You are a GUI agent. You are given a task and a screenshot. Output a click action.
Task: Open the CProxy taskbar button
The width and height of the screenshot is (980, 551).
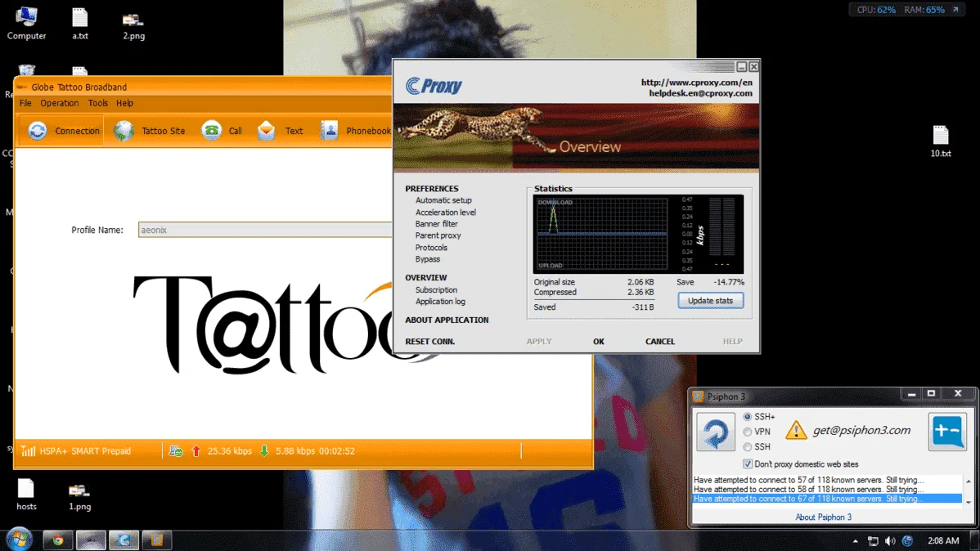[124, 540]
